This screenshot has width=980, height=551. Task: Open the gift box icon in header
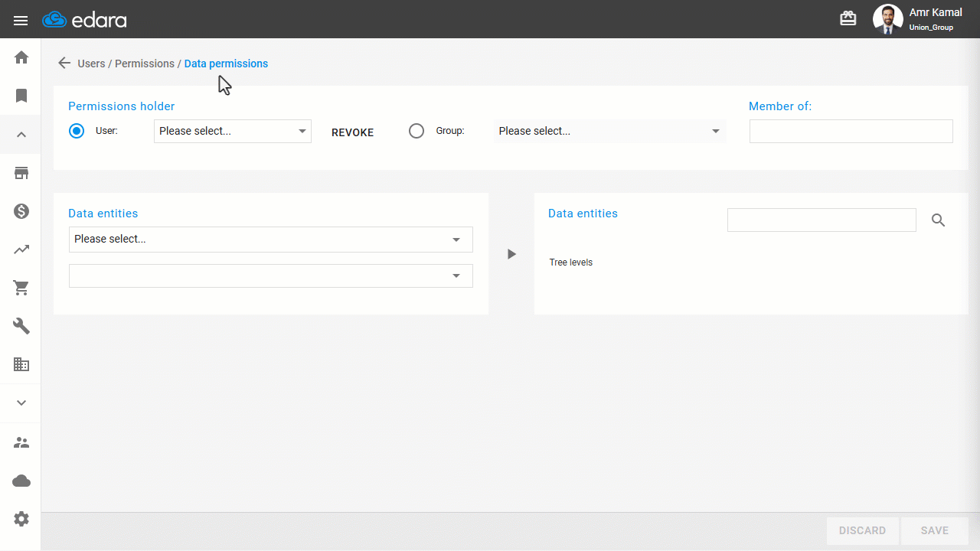[x=848, y=19]
